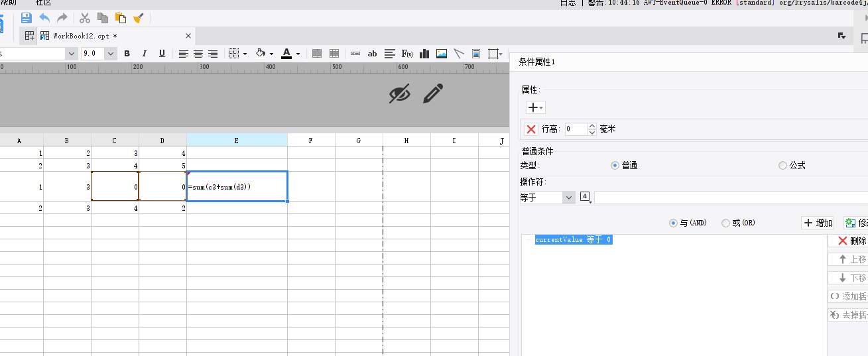
Task: Cut the selection with the scissors icon
Action: (x=85, y=18)
